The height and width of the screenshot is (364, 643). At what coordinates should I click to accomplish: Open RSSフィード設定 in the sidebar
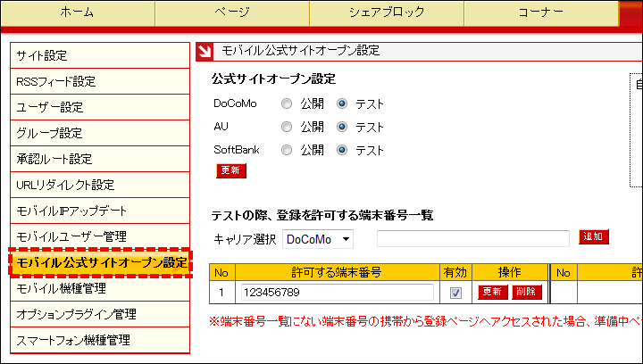point(100,81)
